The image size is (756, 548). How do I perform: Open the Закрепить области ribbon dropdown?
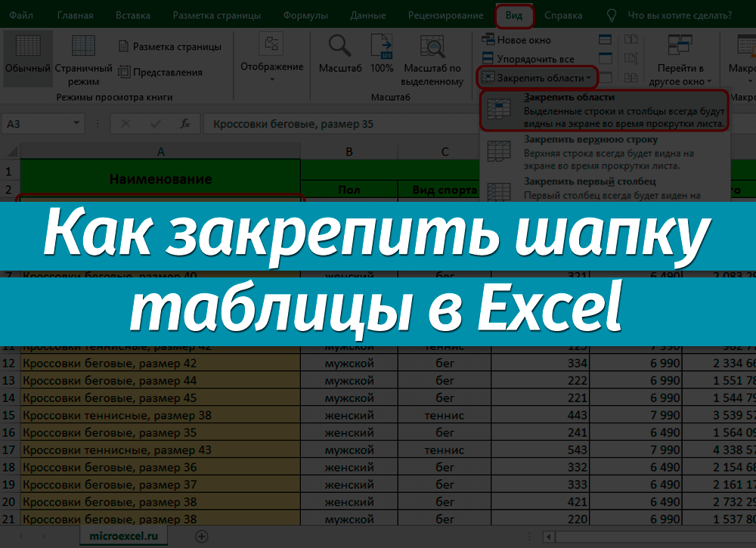pyautogui.click(x=537, y=78)
